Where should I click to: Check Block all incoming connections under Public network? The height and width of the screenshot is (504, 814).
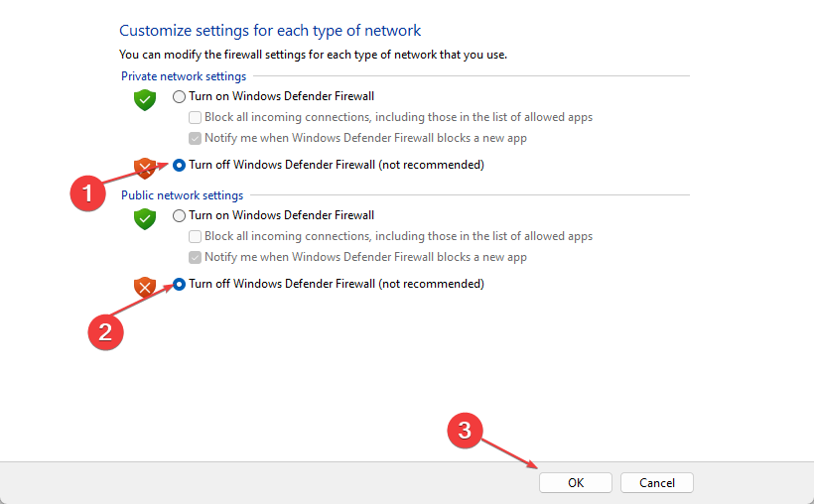pos(196,236)
